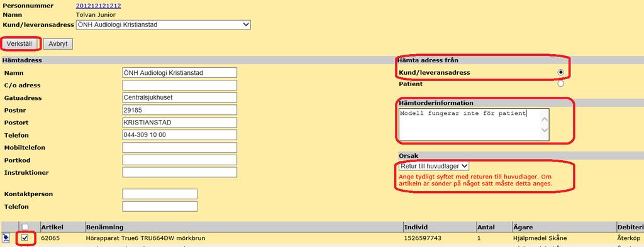Click the Telefon field below Kontaktperson
The height and width of the screenshot is (247, 644).
coord(160,206)
